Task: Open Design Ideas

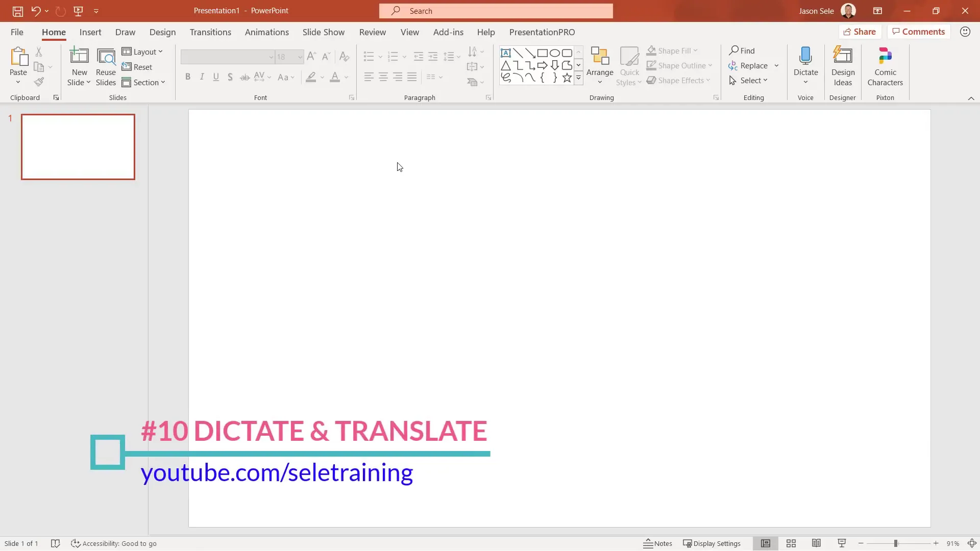Action: (842, 65)
